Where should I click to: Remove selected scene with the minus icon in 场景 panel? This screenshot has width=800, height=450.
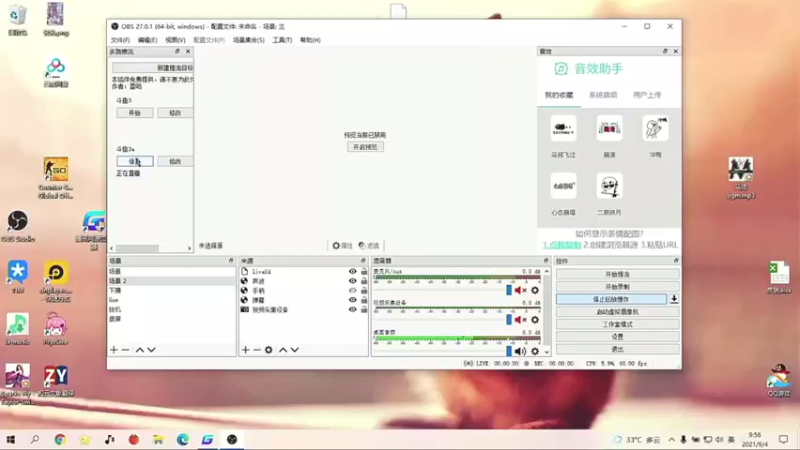[126, 350]
